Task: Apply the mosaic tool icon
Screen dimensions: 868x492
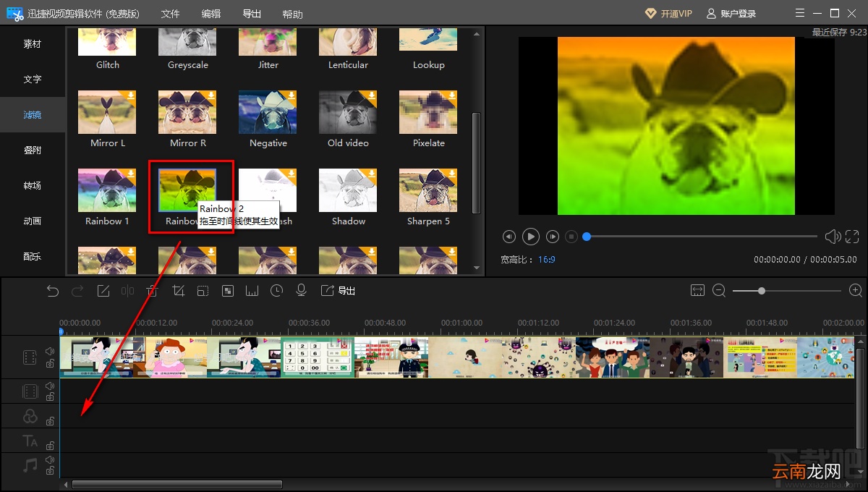Action: click(x=228, y=291)
